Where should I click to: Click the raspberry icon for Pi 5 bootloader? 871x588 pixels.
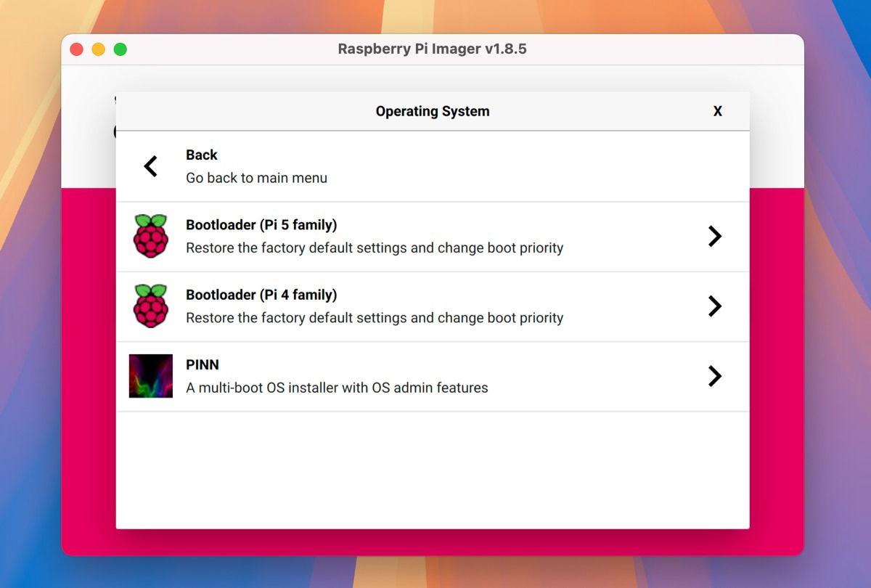coord(151,236)
